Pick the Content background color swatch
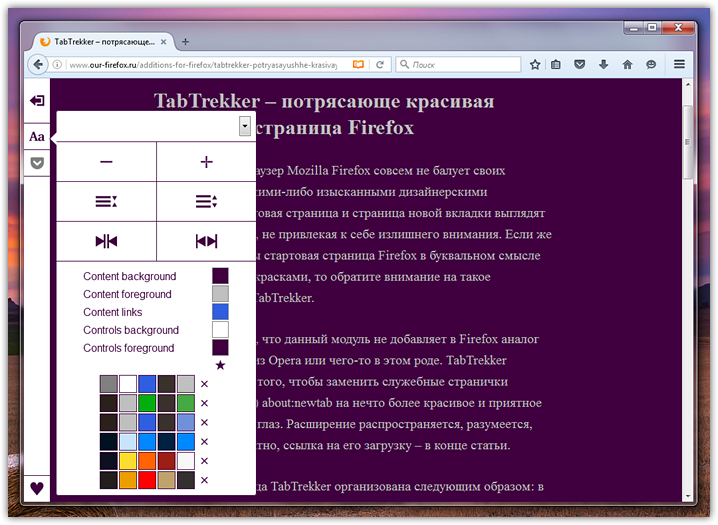Image resolution: width=718 pixels, height=525 pixels. (x=220, y=276)
